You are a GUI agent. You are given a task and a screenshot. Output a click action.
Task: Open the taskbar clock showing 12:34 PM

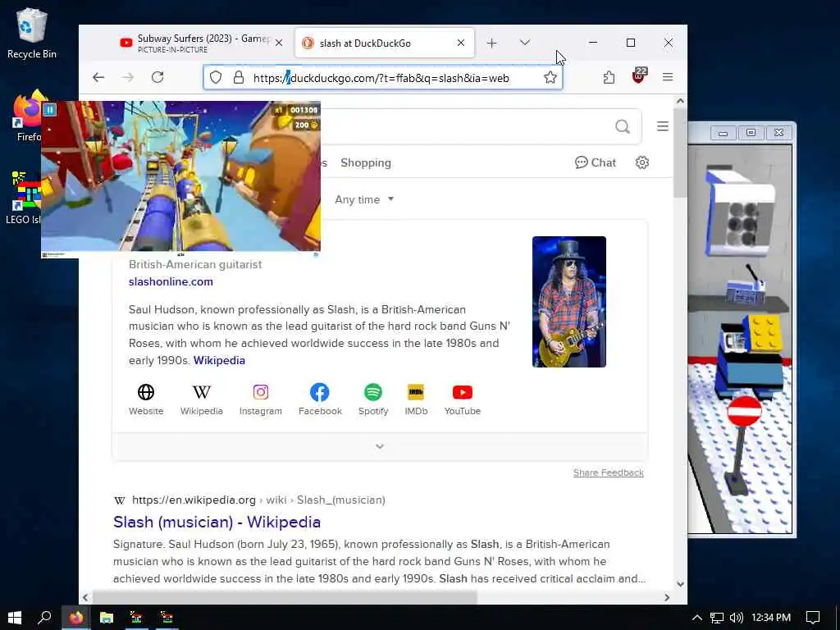point(771,618)
